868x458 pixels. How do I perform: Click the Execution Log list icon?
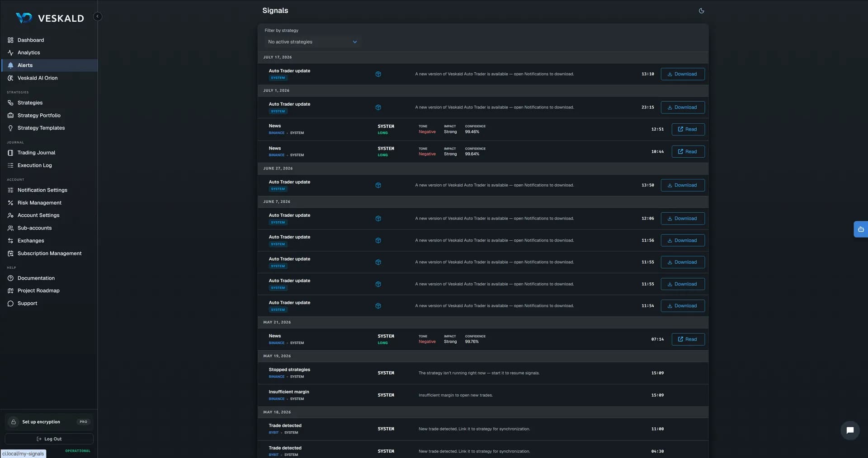10,165
